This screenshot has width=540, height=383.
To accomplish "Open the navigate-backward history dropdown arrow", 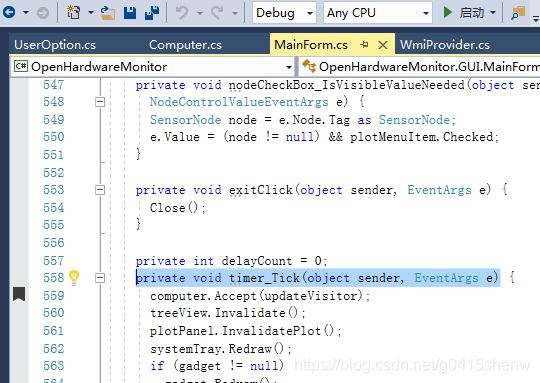I will pos(26,13).
